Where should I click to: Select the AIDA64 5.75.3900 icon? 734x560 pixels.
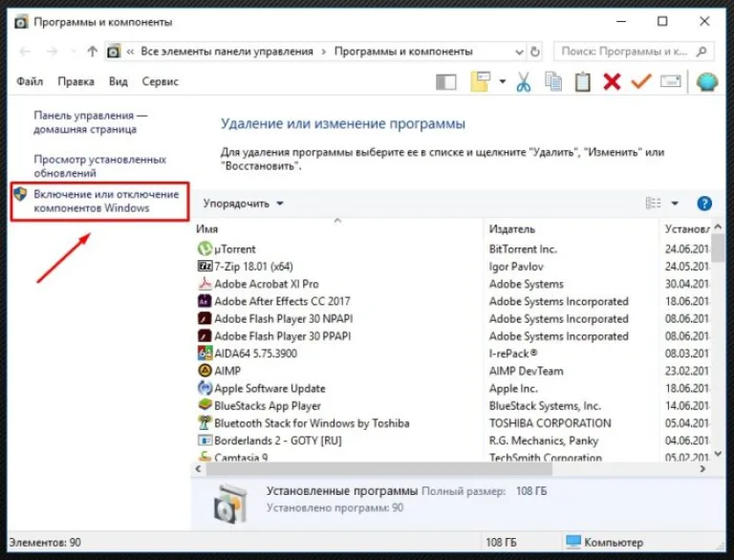(205, 354)
